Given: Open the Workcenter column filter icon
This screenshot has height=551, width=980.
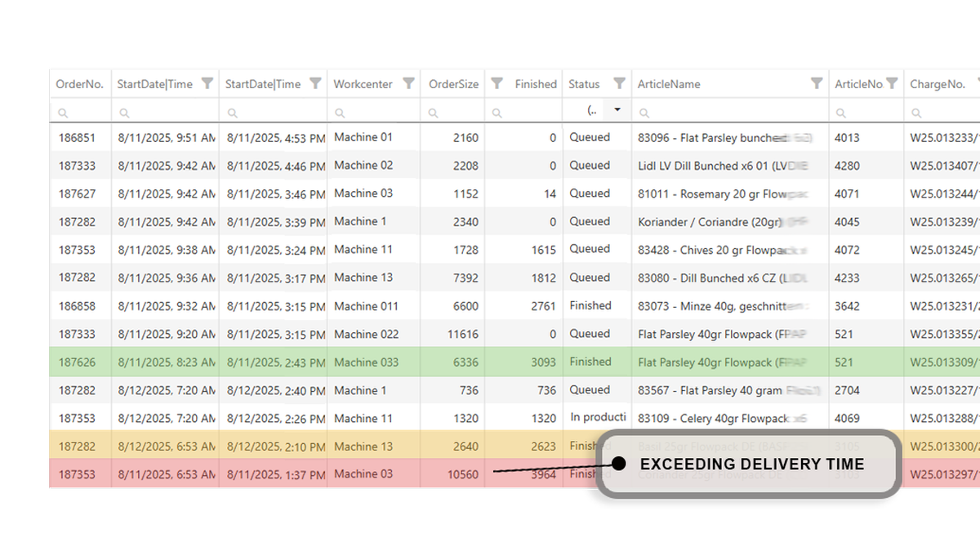Looking at the screenshot, I should point(408,83).
